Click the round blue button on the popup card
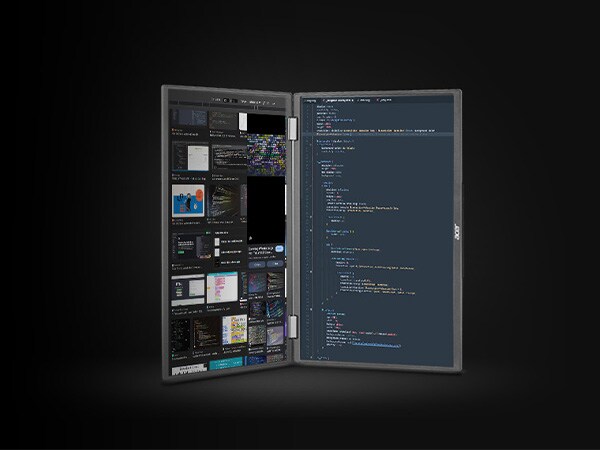This screenshot has width=600, height=450. 279,249
